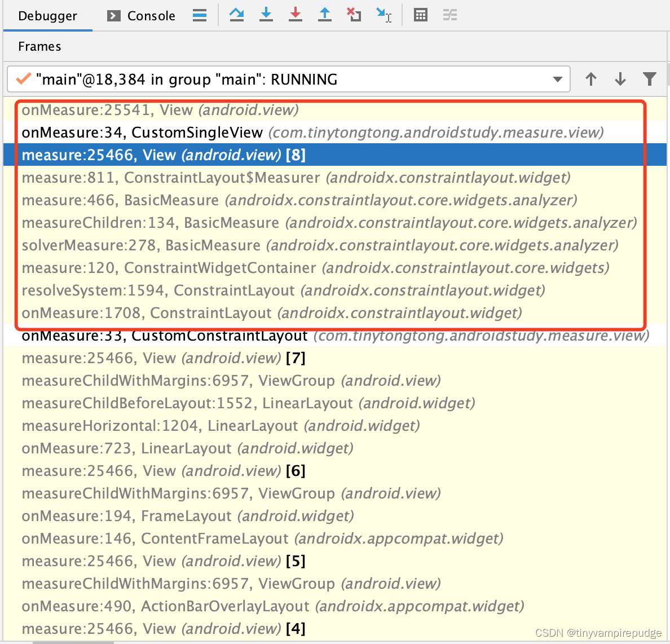Click the Trace Current Stream Chain icon
670x644 pixels.
coord(450,15)
